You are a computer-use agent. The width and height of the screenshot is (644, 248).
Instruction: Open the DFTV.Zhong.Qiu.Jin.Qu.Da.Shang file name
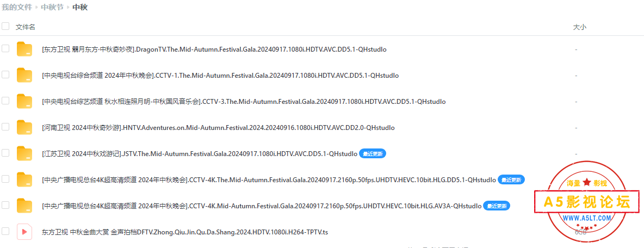pos(185,232)
